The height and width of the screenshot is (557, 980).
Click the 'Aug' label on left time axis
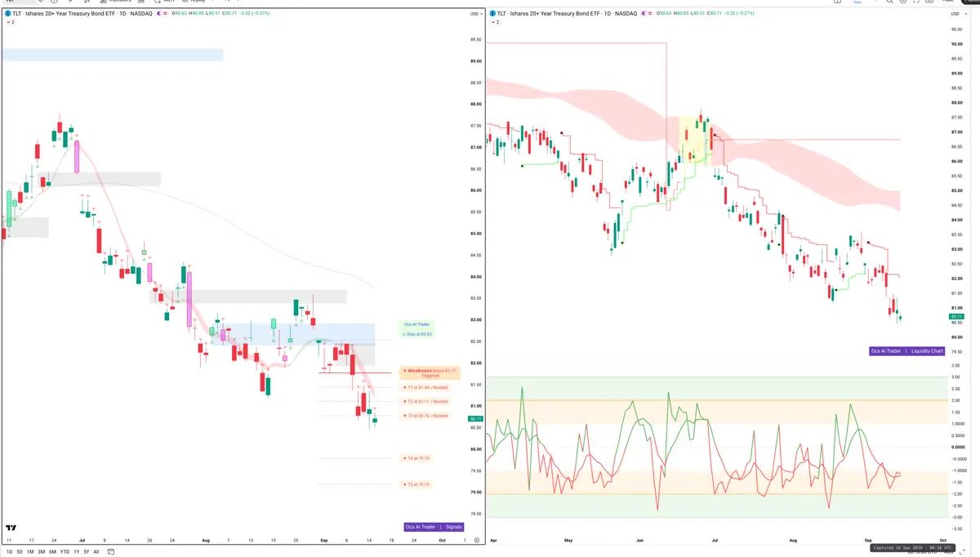205,541
